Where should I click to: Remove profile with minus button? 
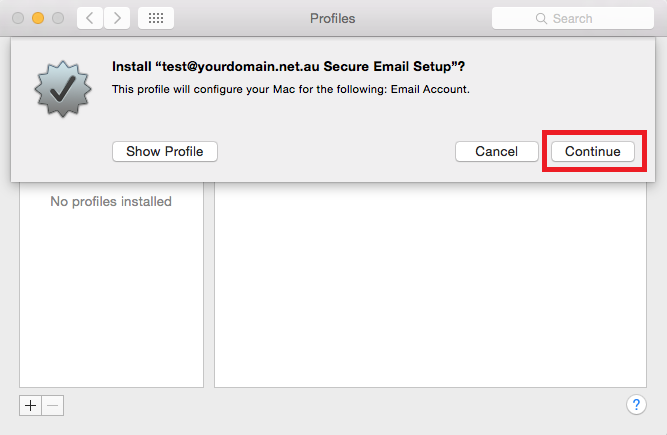[x=53, y=405]
